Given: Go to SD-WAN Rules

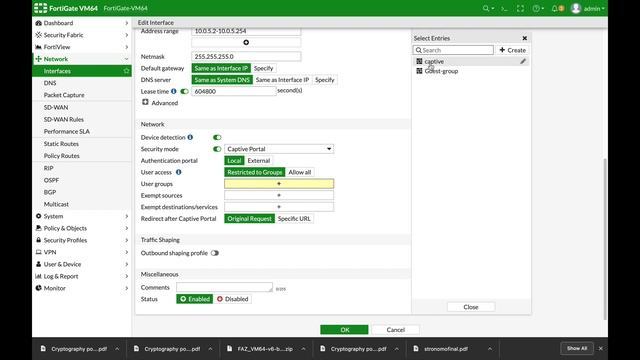Looking at the screenshot, I should coord(64,119).
